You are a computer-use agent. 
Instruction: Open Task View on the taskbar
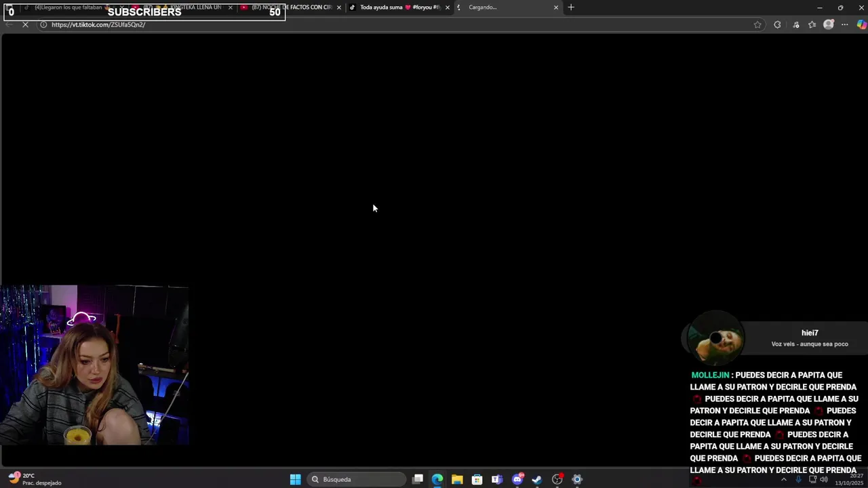(418, 479)
